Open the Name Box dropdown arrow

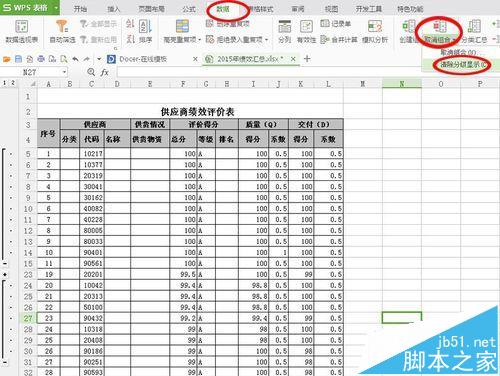(64, 72)
